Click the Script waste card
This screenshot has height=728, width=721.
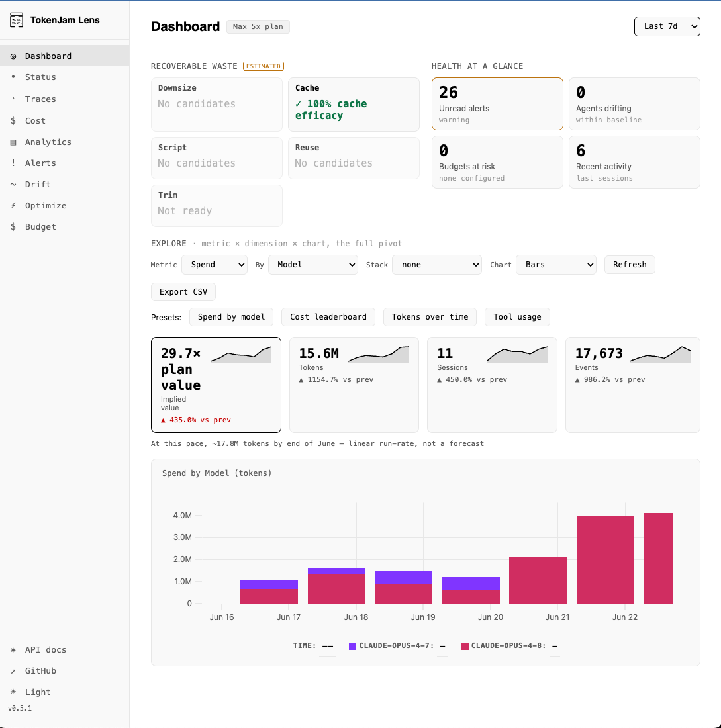(x=216, y=158)
